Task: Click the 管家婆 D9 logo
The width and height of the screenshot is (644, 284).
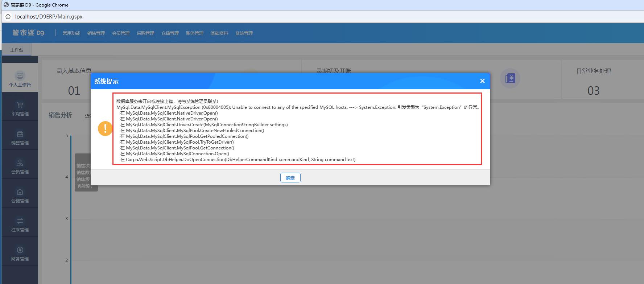Action: [28, 33]
